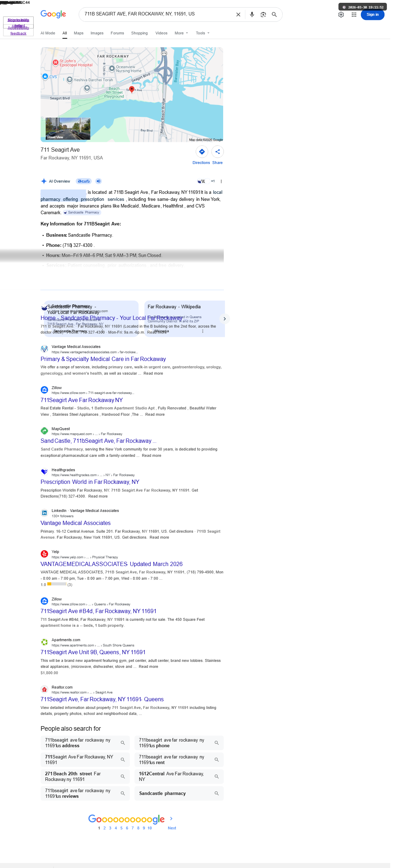
Task: Click the next arrow on the source cards carousel
Action: click(x=225, y=319)
